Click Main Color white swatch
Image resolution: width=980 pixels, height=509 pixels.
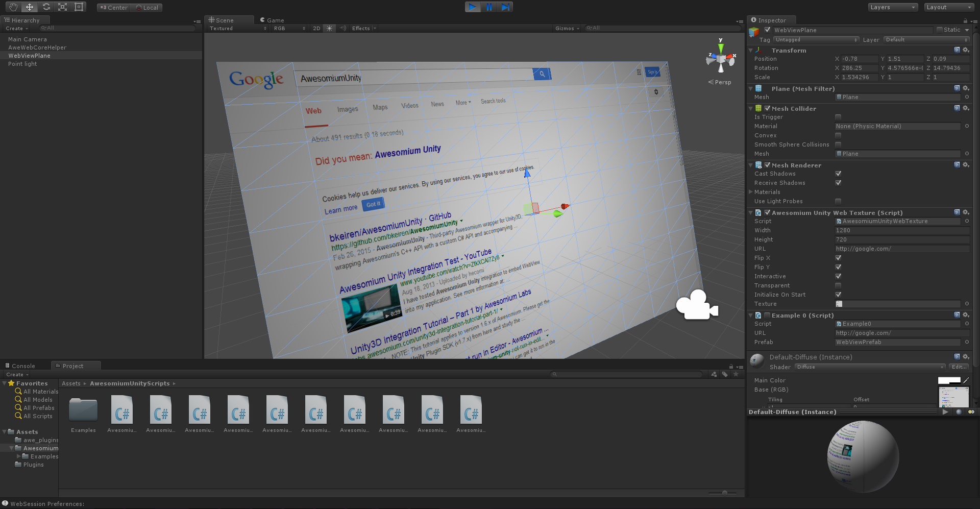[949, 380]
